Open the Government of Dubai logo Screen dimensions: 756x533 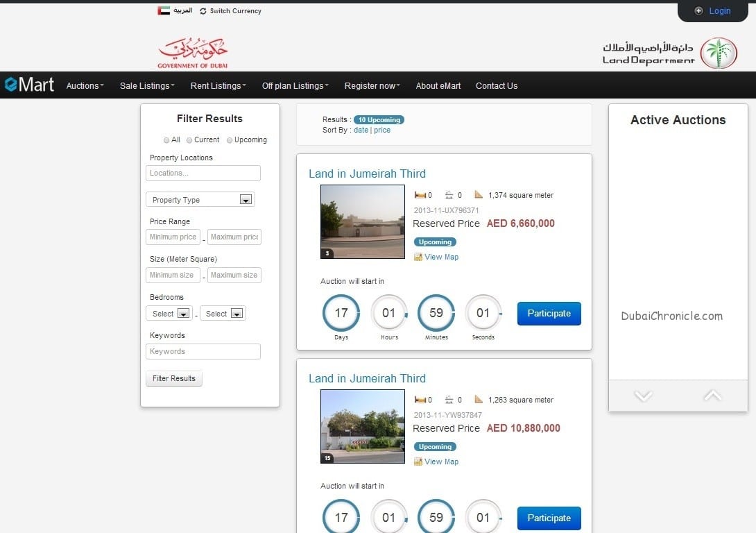point(193,52)
